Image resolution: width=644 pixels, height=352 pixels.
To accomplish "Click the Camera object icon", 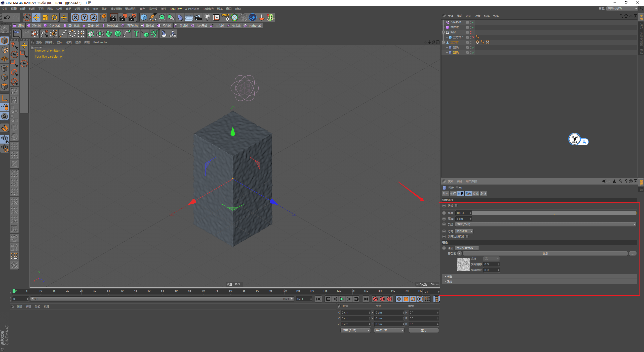I will (x=198, y=17).
